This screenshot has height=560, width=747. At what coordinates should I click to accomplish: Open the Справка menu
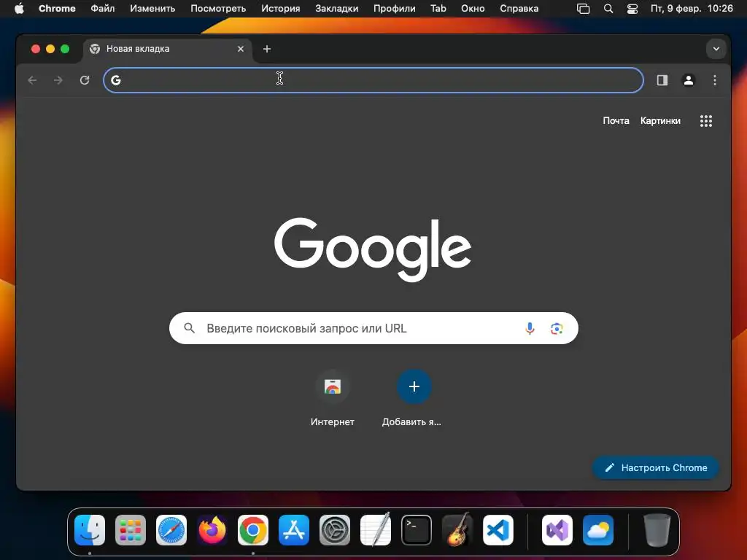[519, 9]
